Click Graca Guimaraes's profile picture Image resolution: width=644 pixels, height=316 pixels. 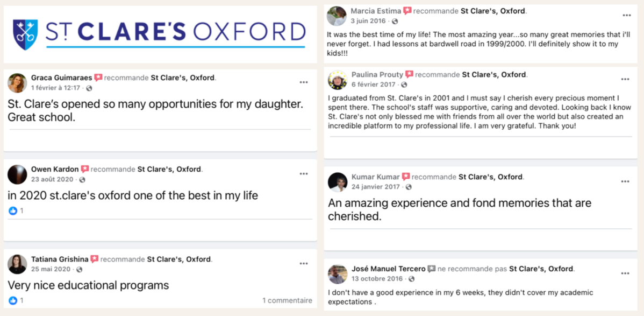(x=17, y=83)
